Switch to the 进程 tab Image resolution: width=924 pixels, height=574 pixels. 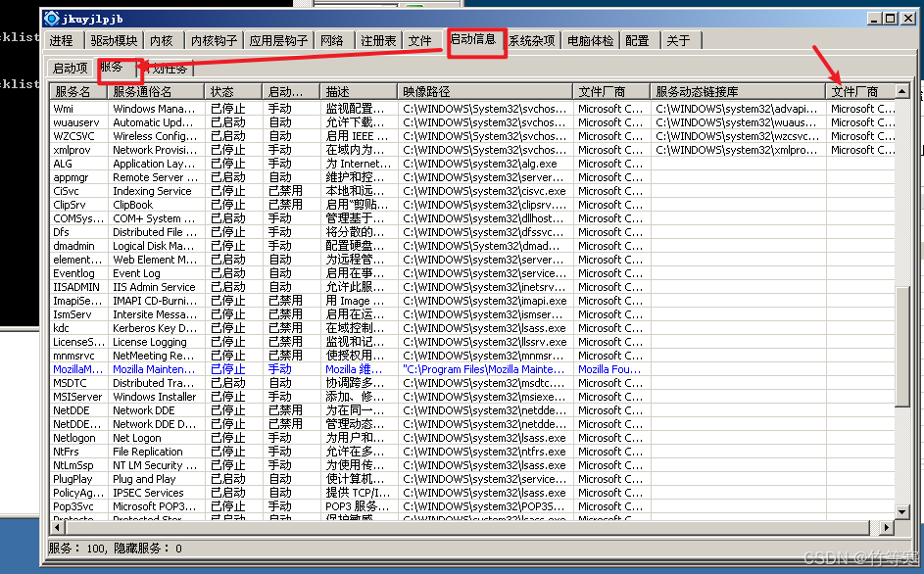(x=61, y=41)
